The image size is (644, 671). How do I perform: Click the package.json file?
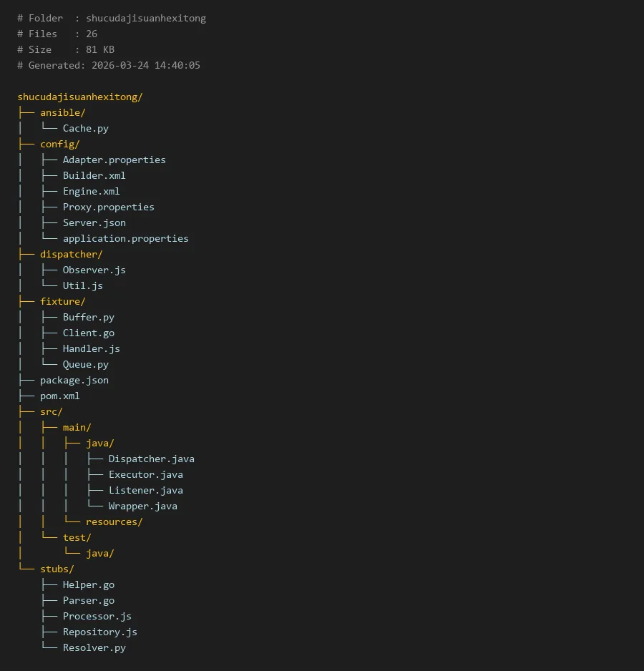pos(74,380)
